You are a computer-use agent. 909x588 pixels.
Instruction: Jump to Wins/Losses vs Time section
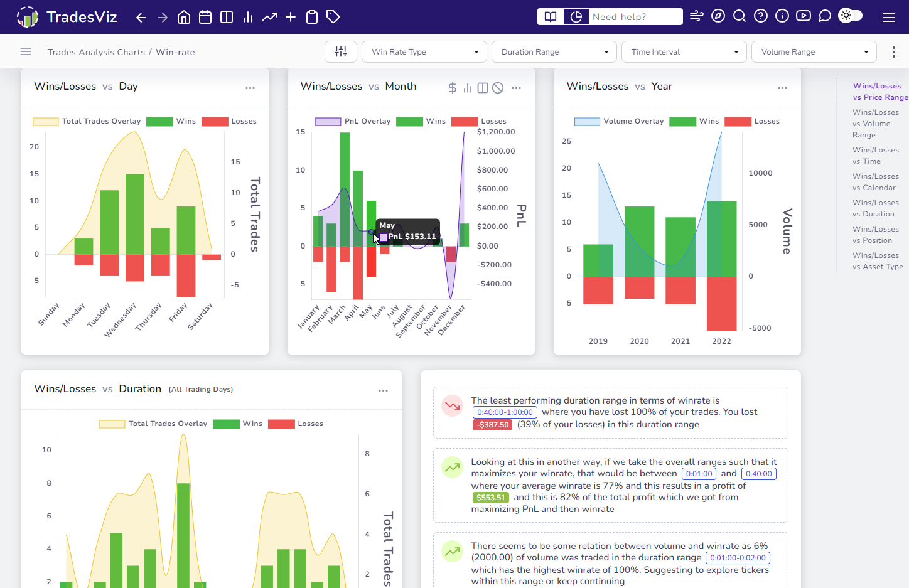875,156
